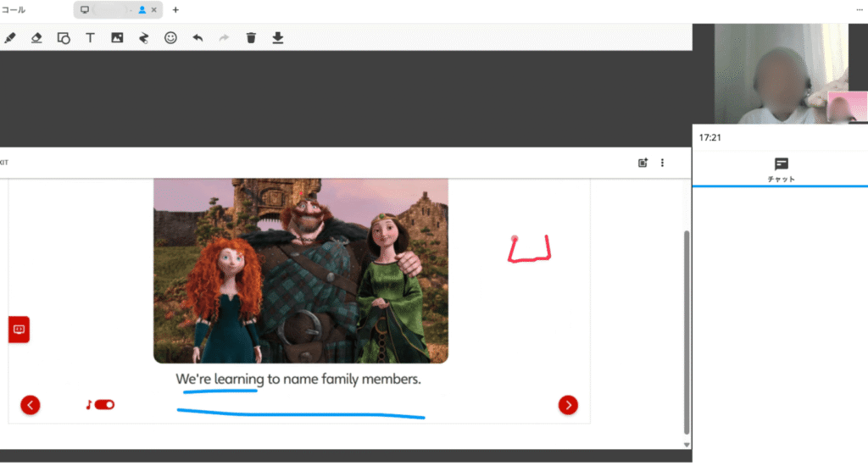Go to the previous slide
Image resolution: width=868 pixels, height=466 pixels.
pyautogui.click(x=31, y=405)
